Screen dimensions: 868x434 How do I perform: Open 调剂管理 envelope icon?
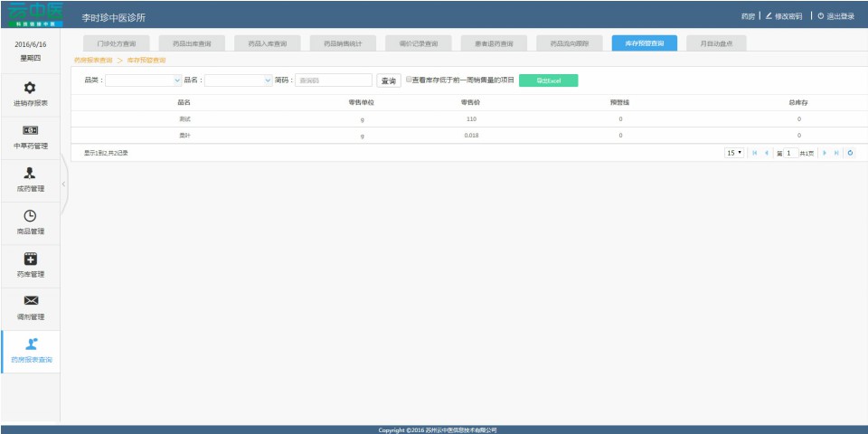[x=30, y=301]
